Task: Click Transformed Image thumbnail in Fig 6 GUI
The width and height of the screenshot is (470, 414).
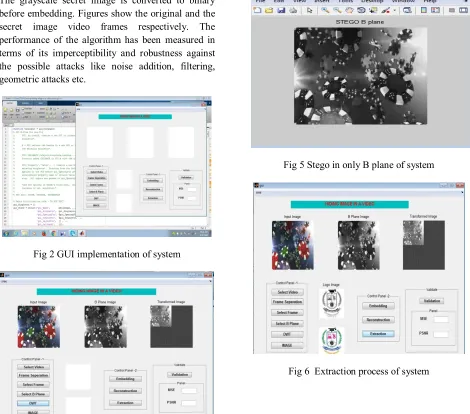Action: click(x=424, y=245)
